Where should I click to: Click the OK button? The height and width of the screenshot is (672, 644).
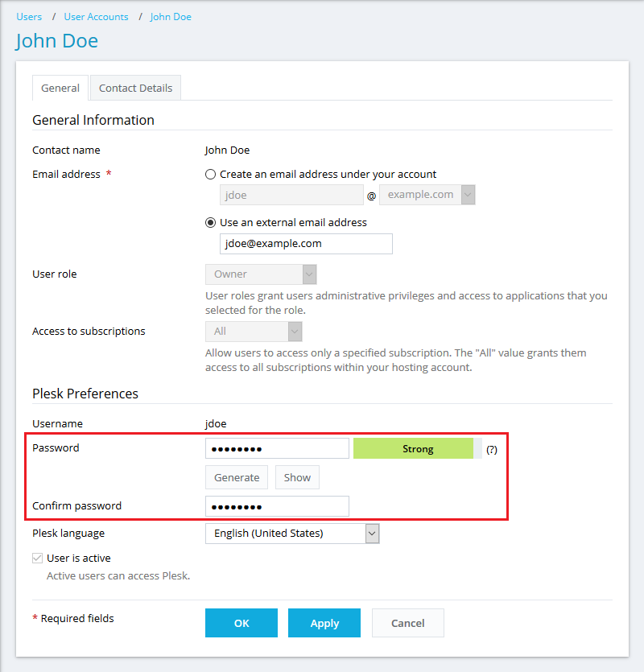[242, 623]
